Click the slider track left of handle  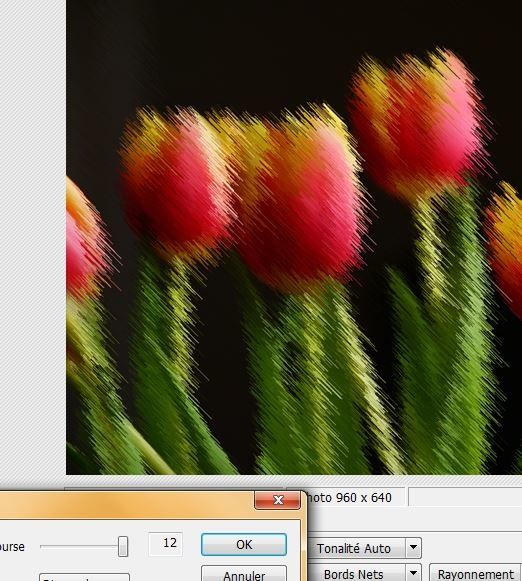[79, 546]
